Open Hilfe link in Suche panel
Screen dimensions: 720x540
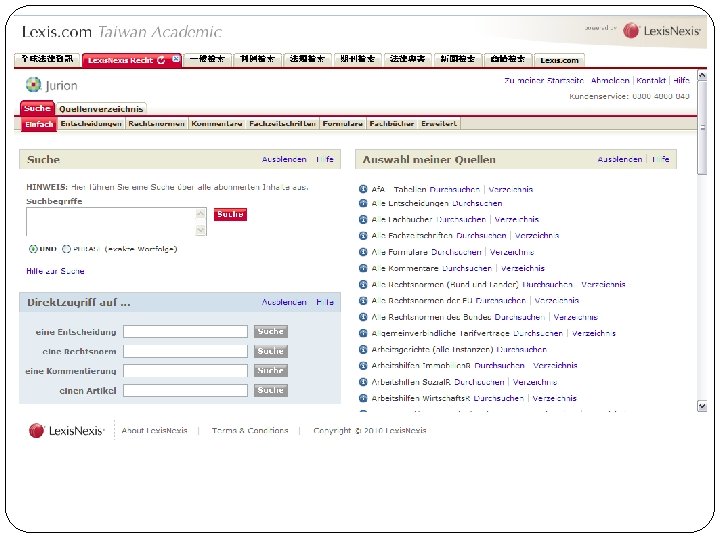click(325, 159)
